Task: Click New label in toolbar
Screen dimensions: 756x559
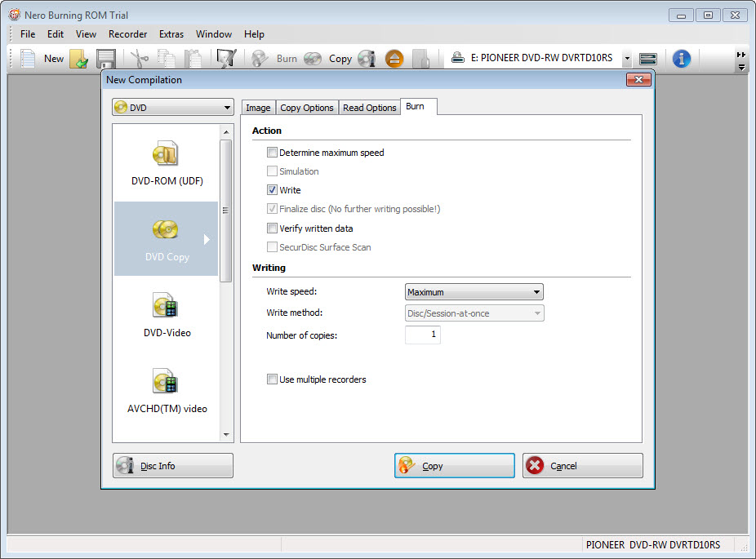Action: pos(54,59)
